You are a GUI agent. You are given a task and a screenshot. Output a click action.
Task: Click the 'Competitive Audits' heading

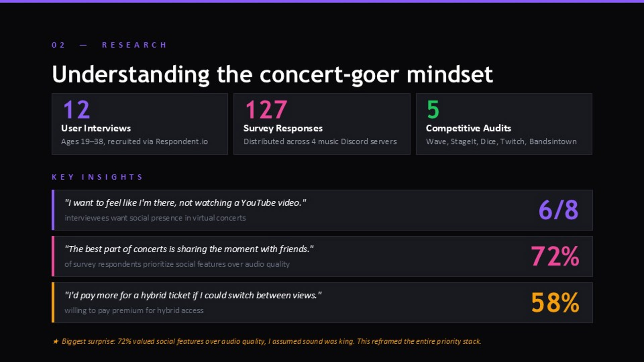468,128
